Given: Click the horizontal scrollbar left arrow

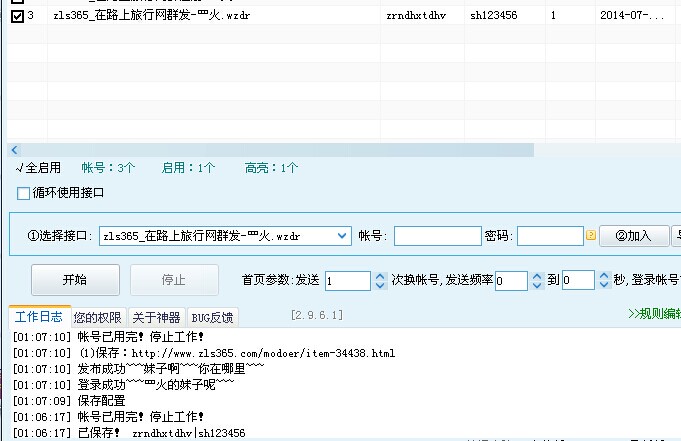Looking at the screenshot, I should click(14, 150).
